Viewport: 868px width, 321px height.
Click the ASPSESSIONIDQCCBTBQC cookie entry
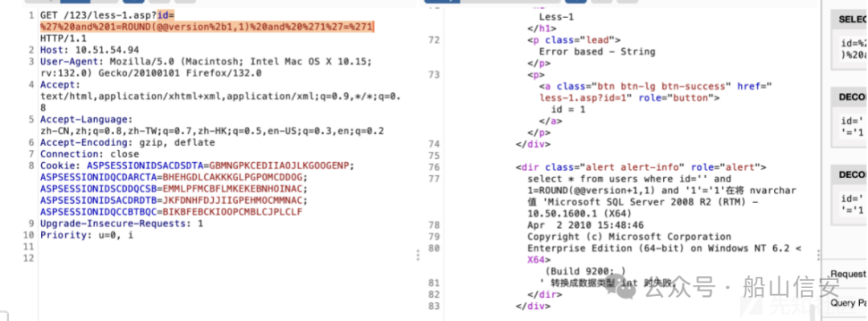click(171, 212)
